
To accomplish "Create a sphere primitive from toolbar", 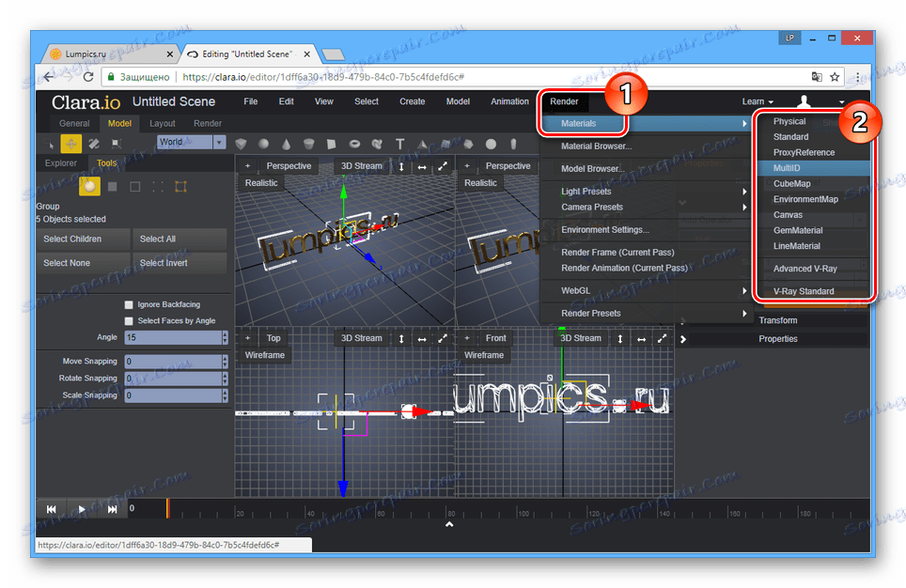I will coord(263,144).
